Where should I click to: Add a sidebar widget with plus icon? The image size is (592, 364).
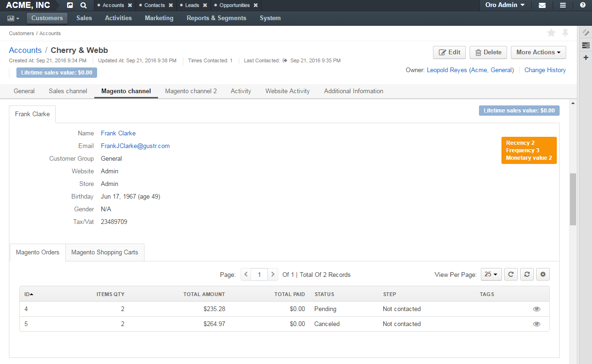pos(586,57)
